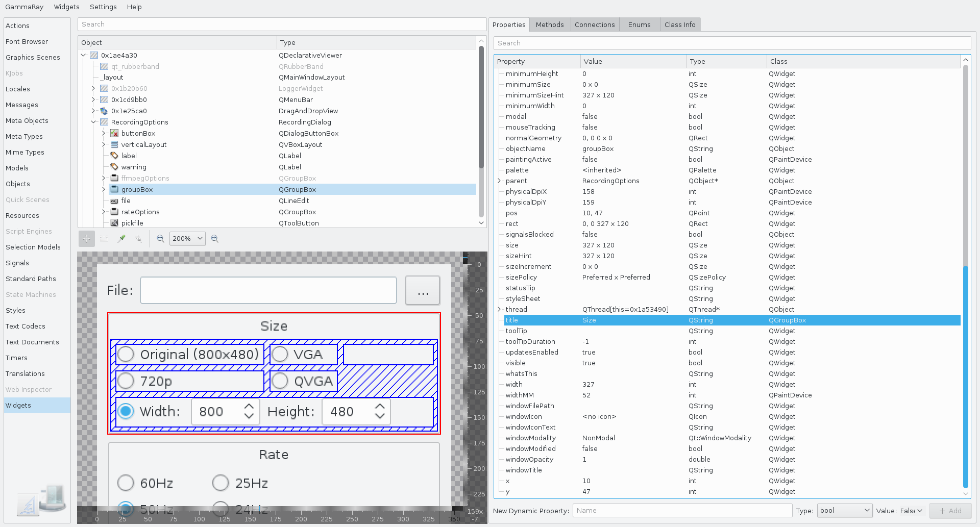The width and height of the screenshot is (980, 527).
Task: Select the VGA radio button
Action: pyautogui.click(x=280, y=354)
